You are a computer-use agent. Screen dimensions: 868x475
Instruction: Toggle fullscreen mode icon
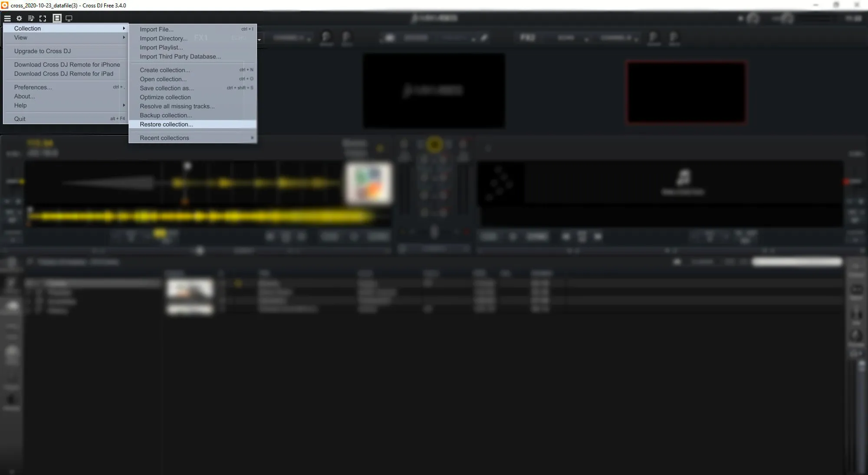coord(43,18)
